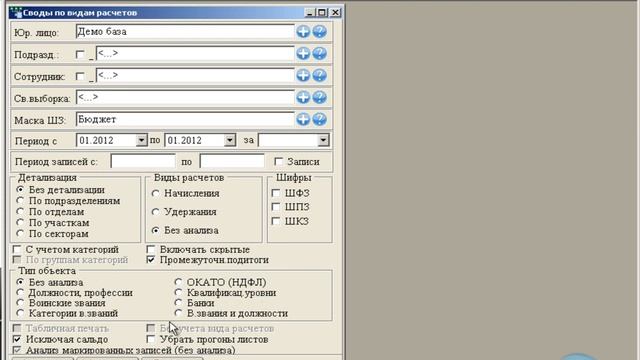Select По участкам radio button
This screenshot has width=640, height=360.
(20, 223)
